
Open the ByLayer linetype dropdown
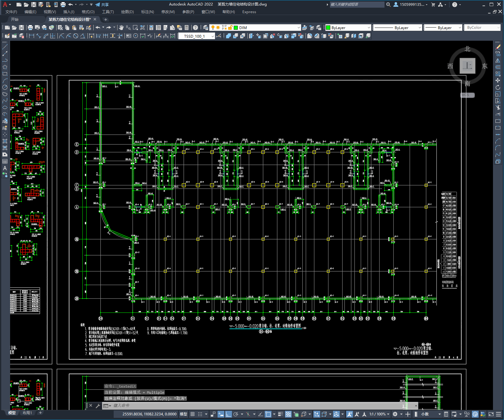[x=420, y=28]
